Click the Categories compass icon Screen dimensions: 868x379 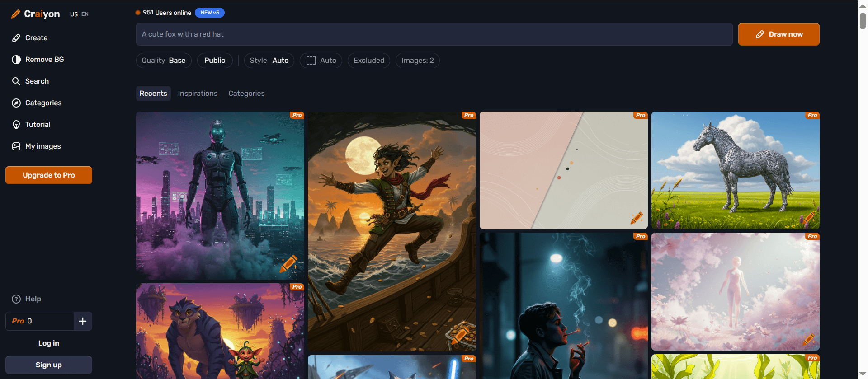(16, 103)
